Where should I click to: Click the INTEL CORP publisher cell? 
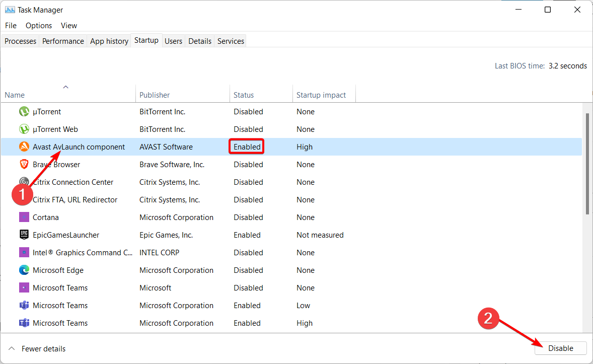[159, 252]
